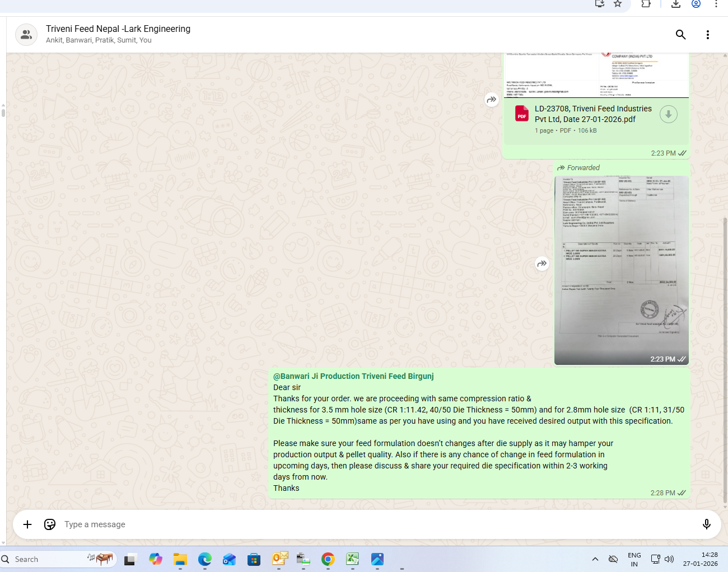The height and width of the screenshot is (572, 728).
Task: Click the attach plus icon
Action: pyautogui.click(x=27, y=524)
